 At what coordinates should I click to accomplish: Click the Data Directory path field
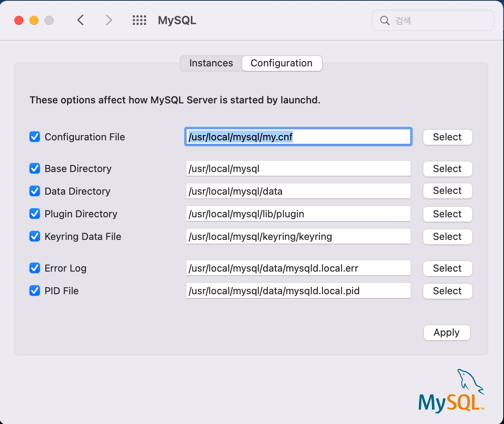point(298,191)
